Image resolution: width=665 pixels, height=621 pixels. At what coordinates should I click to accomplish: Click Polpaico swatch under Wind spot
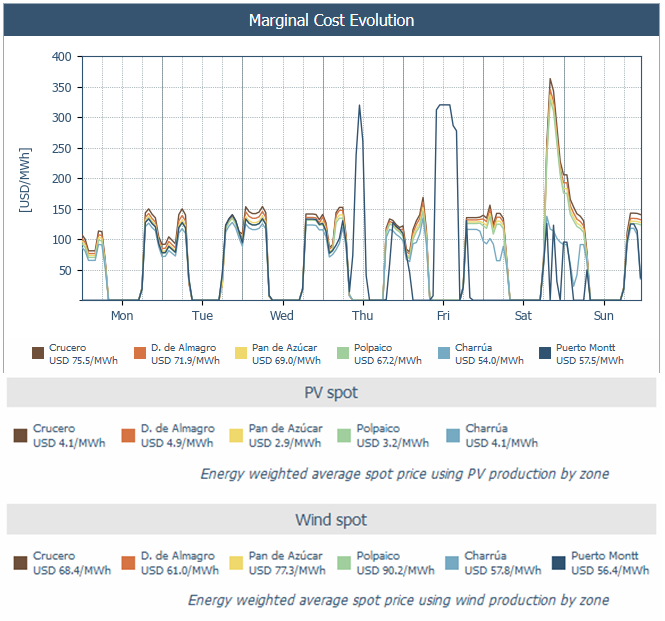(x=344, y=563)
